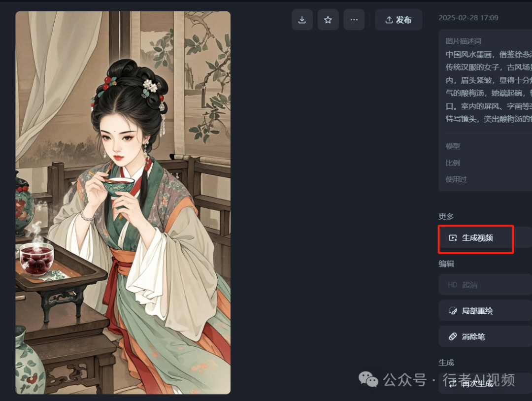Open the 局部重绘 label text
This screenshot has width=532, height=401.
[x=477, y=311]
